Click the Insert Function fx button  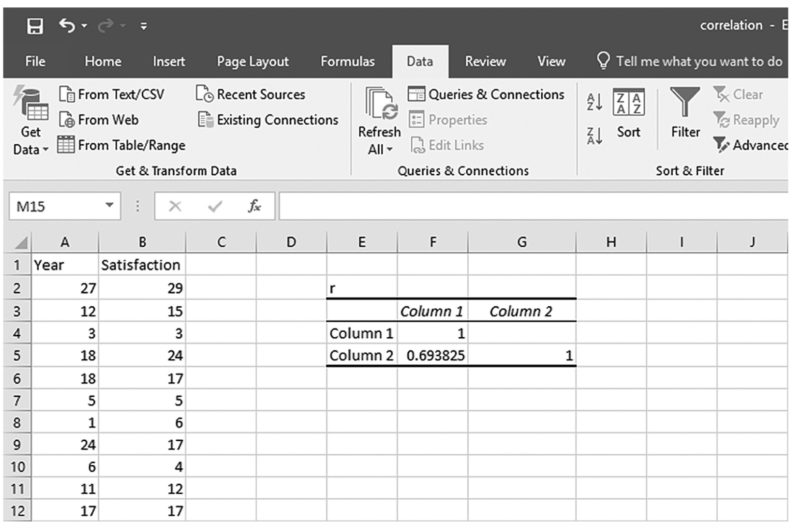[x=254, y=206]
